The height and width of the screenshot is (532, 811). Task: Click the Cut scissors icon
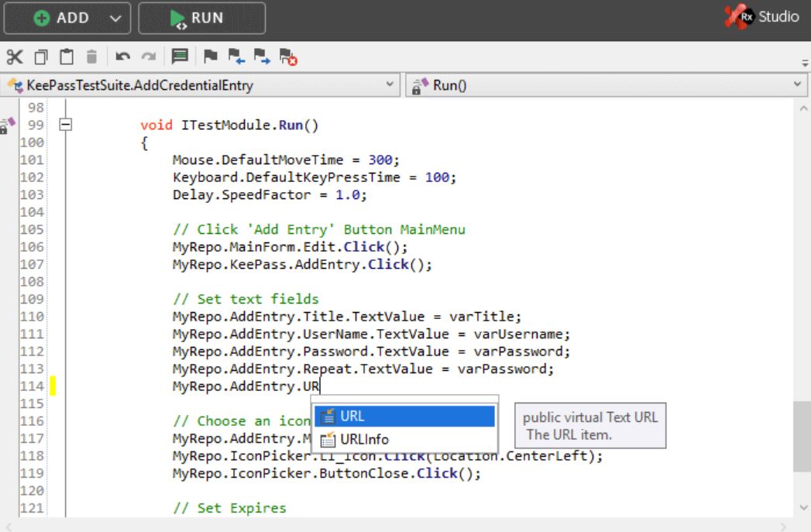pos(15,57)
